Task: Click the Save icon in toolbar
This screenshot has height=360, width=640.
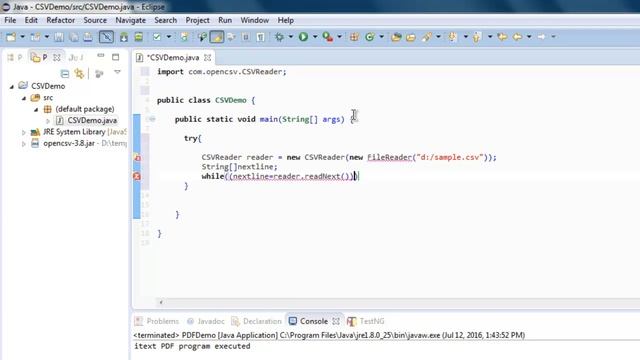Action: [59, 37]
